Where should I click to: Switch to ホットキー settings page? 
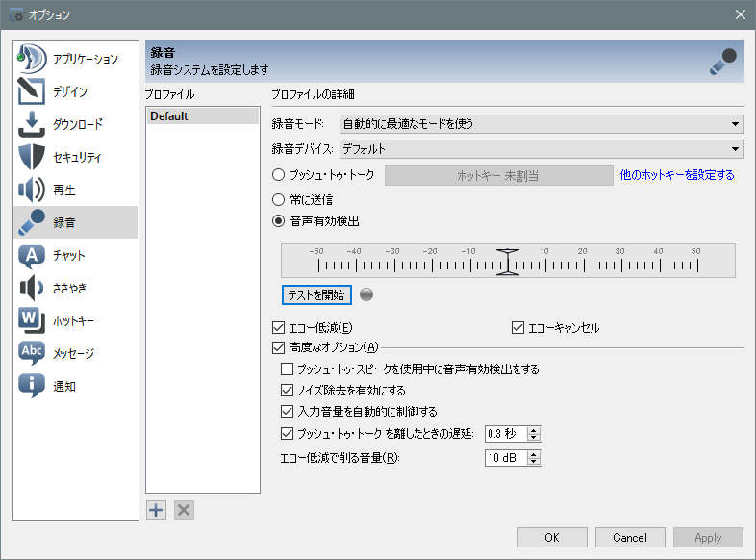pos(73,320)
